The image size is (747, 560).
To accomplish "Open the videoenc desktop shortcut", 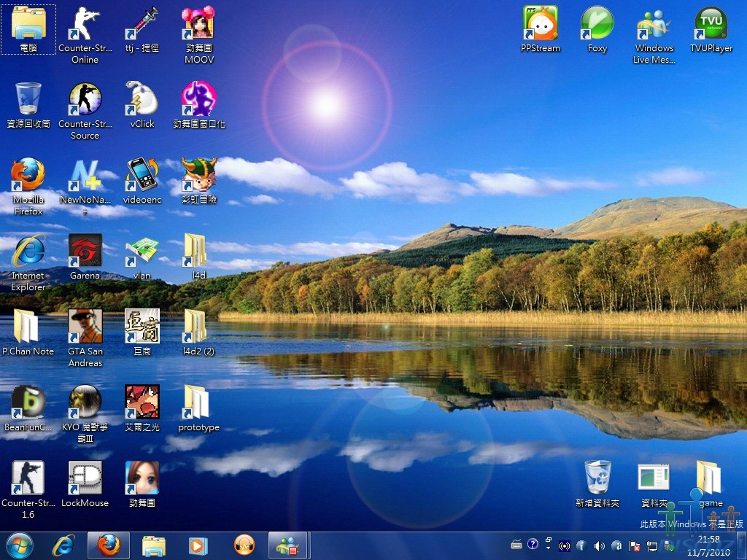I will pos(142,176).
